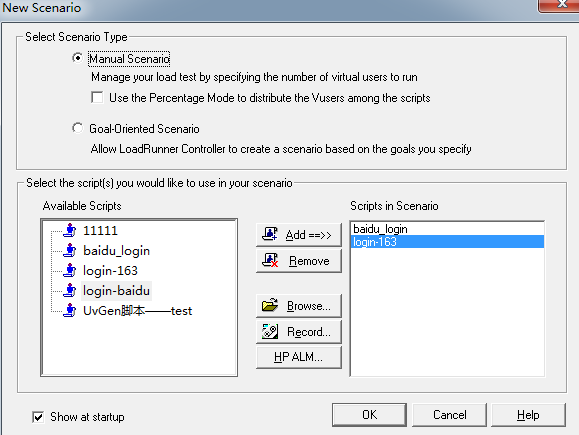579x435 pixels.
Task: Select the Goal-Oriented Scenario radio button
Action: tap(77, 128)
